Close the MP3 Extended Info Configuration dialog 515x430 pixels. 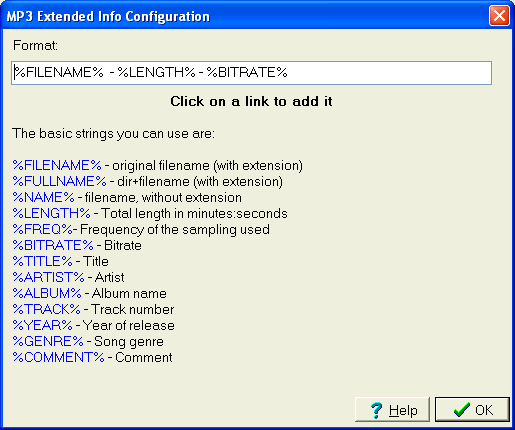pos(499,16)
